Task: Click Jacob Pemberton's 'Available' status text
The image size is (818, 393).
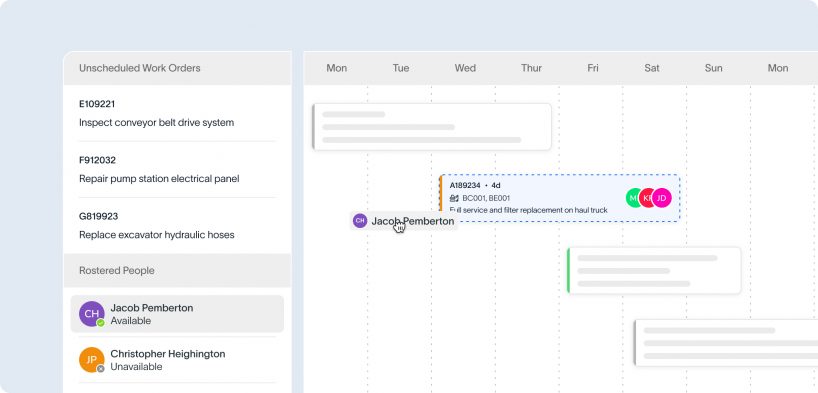Action: tap(130, 321)
